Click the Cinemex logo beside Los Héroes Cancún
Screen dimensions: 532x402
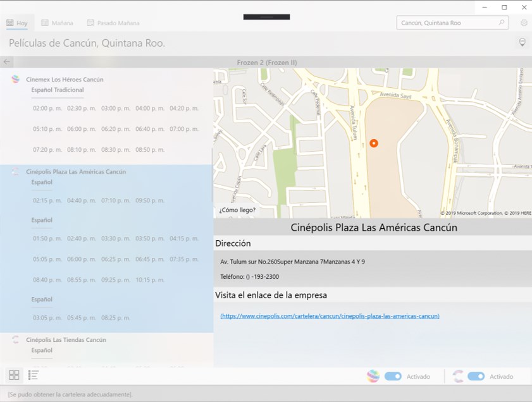pos(15,79)
